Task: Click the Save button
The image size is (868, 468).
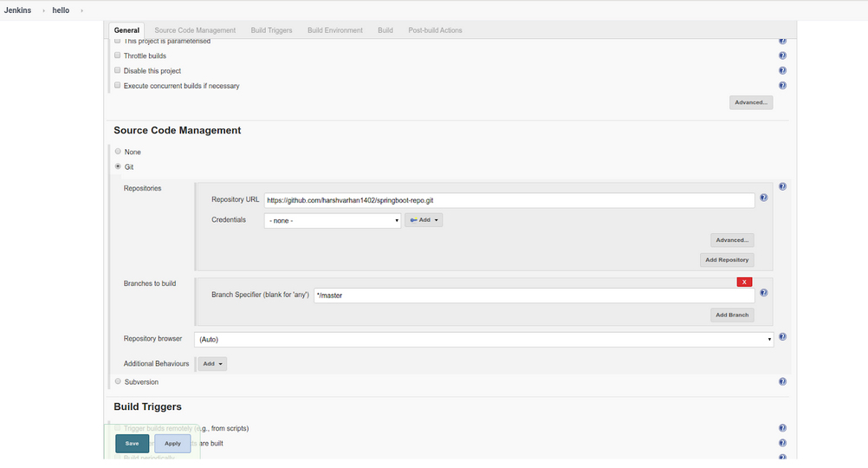Action: click(x=132, y=444)
